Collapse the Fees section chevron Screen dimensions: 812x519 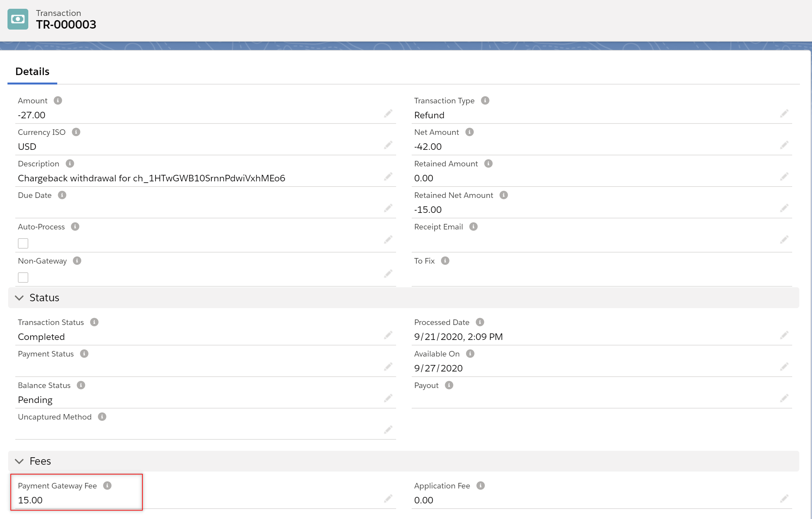point(19,461)
